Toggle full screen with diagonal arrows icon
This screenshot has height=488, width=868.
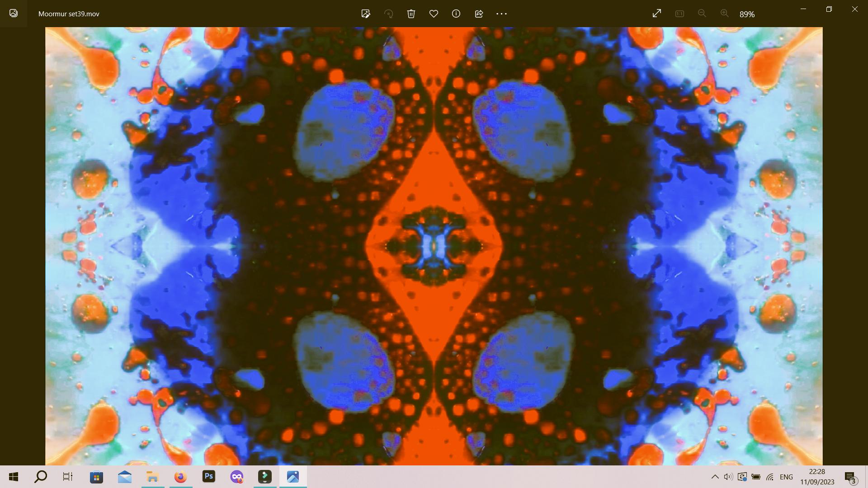(657, 14)
